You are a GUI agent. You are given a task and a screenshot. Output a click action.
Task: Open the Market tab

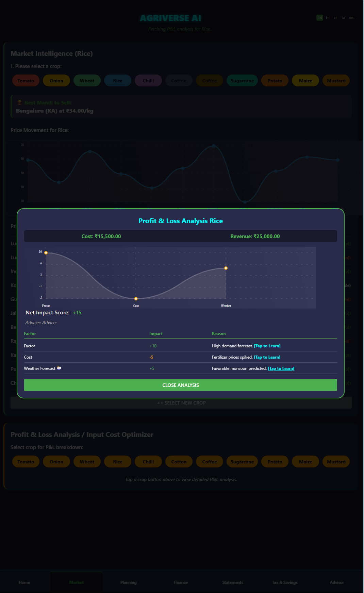pos(77,582)
